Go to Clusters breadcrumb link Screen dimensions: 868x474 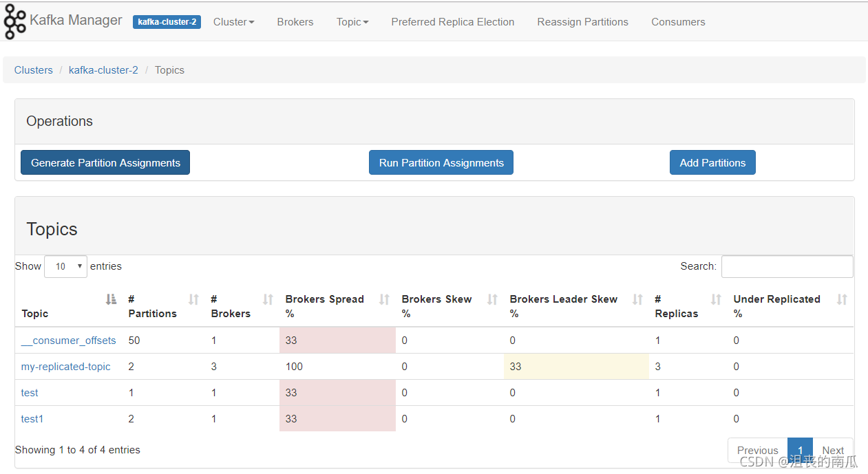[x=34, y=70]
